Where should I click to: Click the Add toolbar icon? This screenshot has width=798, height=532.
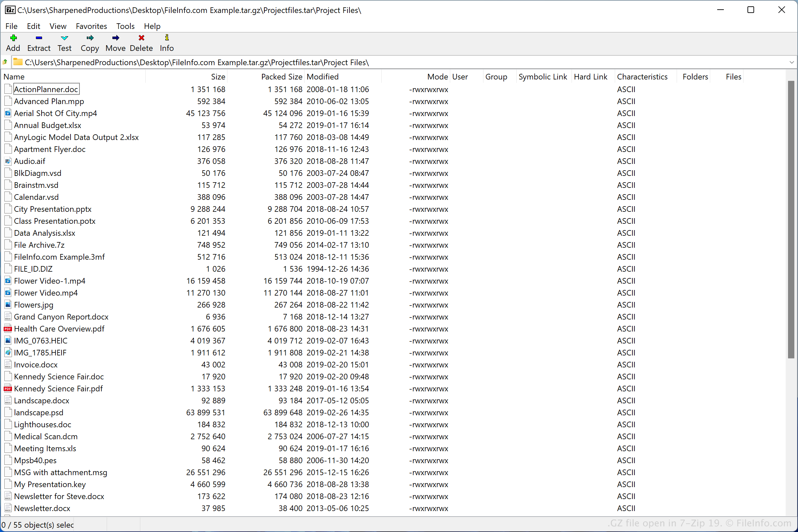coord(13,39)
